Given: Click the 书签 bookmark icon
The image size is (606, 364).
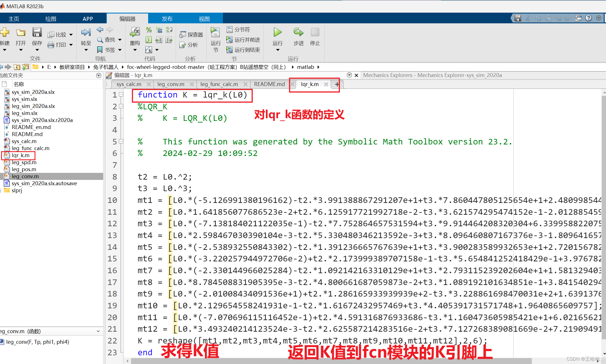Looking at the screenshot, I should pos(100,50).
